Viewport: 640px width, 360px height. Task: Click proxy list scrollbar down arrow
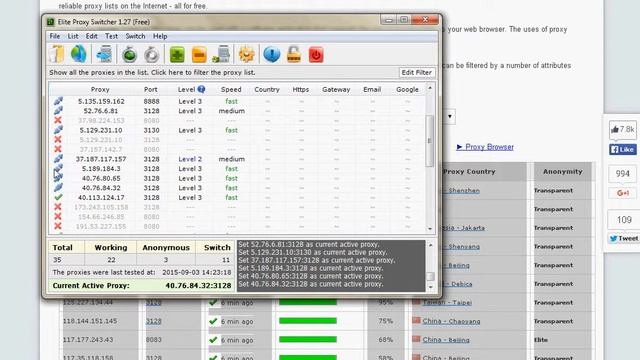coord(430,229)
